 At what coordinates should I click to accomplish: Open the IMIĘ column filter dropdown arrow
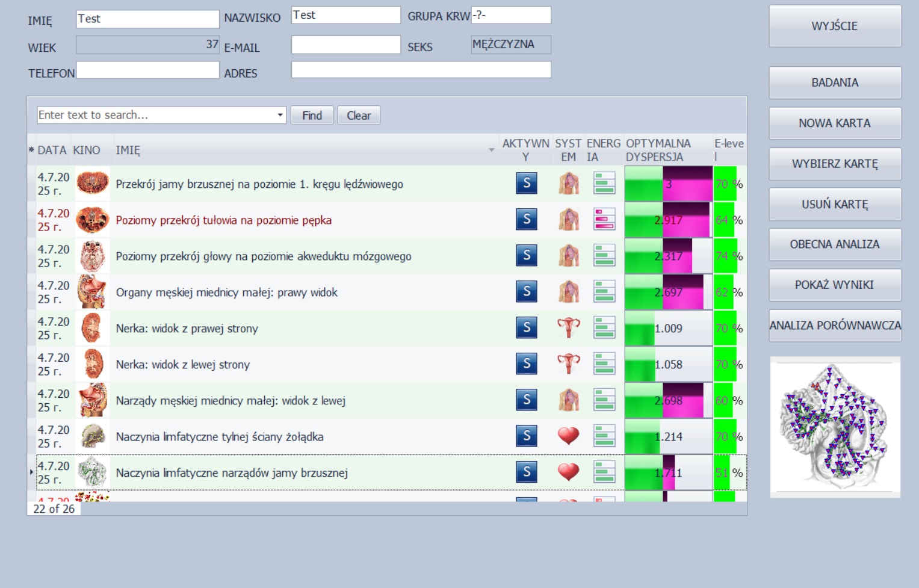pyautogui.click(x=491, y=150)
